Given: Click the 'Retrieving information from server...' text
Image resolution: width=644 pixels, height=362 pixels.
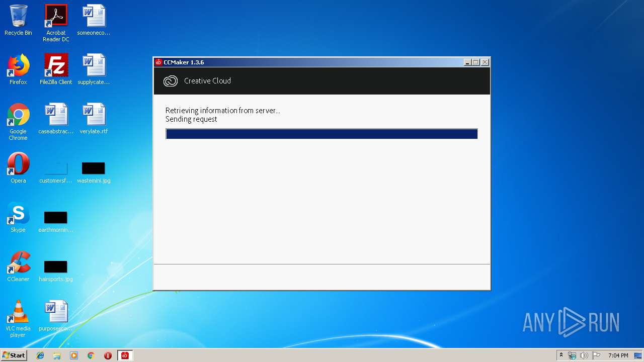Looking at the screenshot, I should point(223,111).
